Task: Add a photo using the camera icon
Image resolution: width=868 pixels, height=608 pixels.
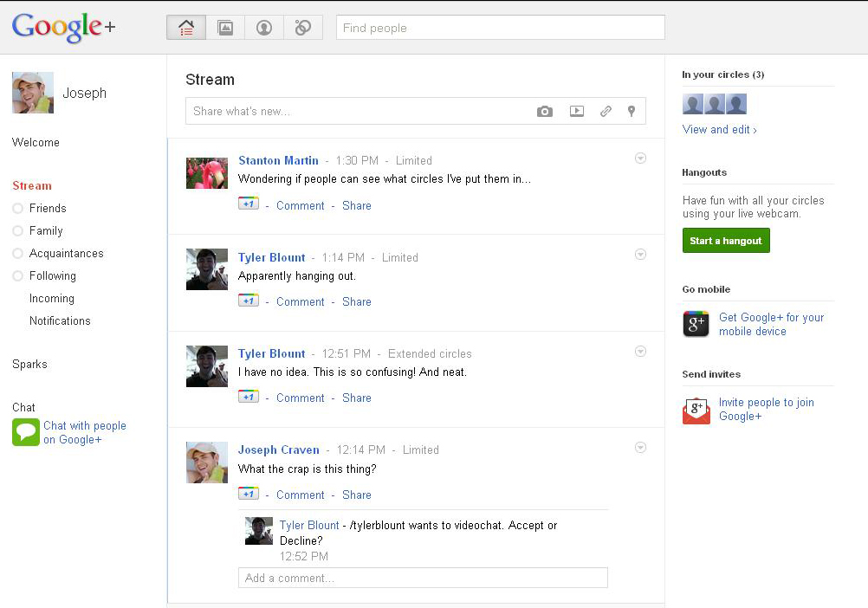Action: pos(544,112)
